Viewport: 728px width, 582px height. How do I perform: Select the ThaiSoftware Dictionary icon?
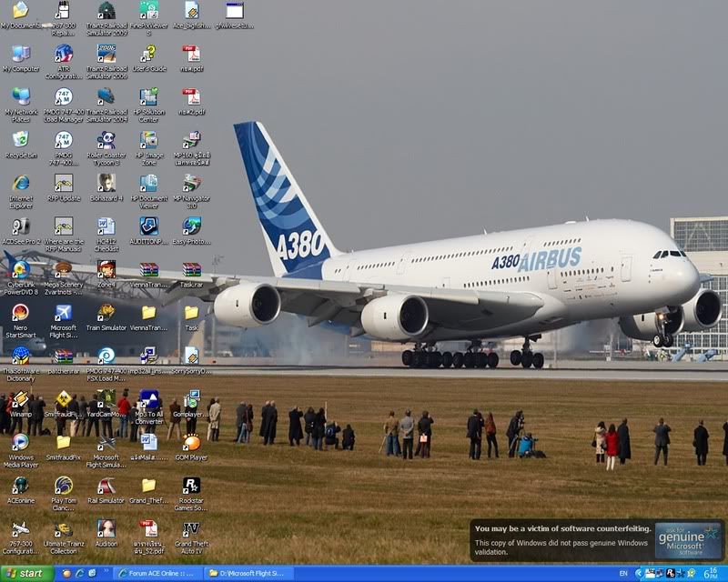point(20,364)
